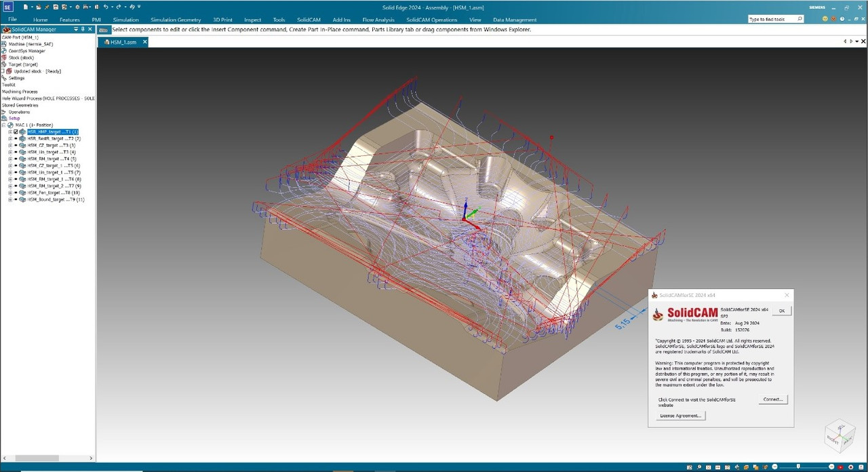
Task: Click the Connect... button
Action: (773, 399)
